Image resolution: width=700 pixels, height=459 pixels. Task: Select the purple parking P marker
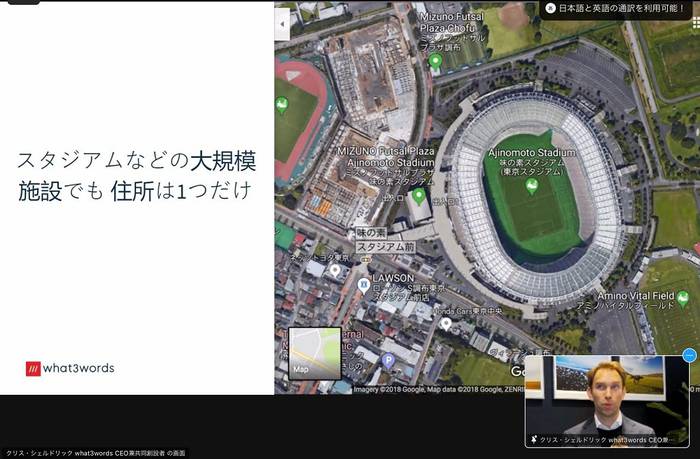pos(388,360)
